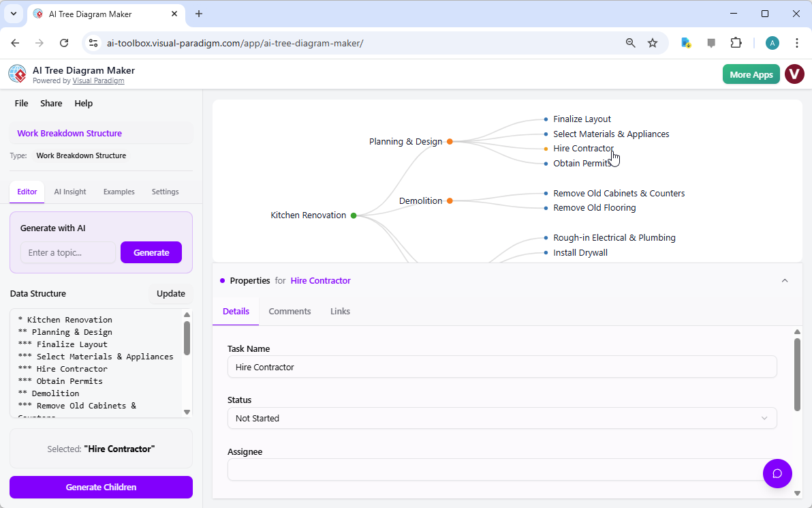Open the Chrome three-dot menu
This screenshot has width=812, height=508.
coord(796,42)
